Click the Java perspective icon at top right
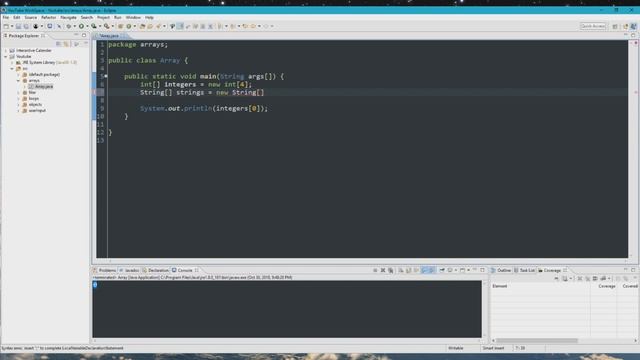 coord(633,27)
